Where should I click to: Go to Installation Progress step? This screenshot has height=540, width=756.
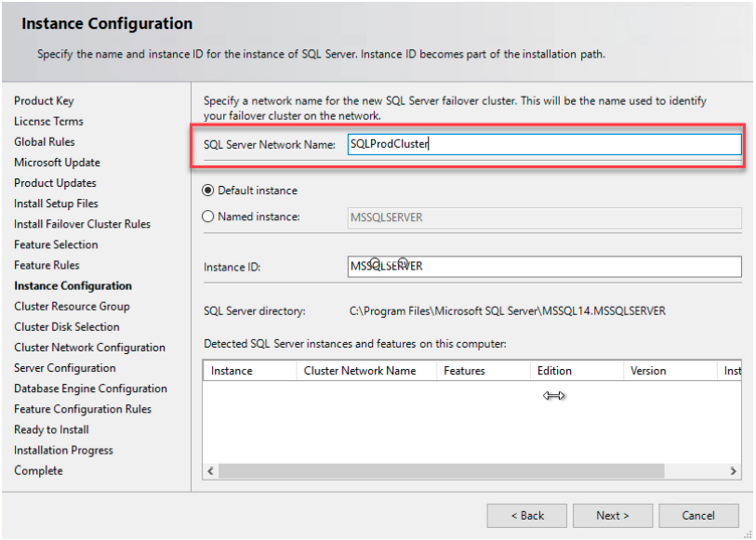point(63,451)
